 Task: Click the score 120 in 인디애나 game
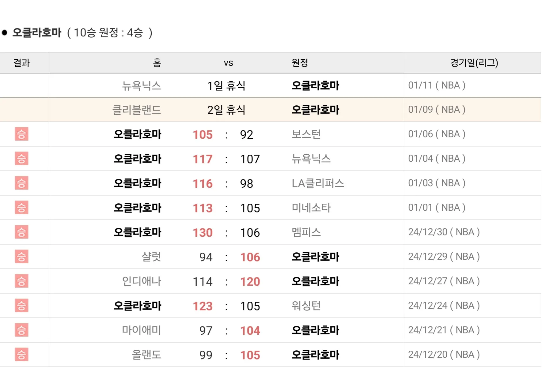pyautogui.click(x=250, y=282)
